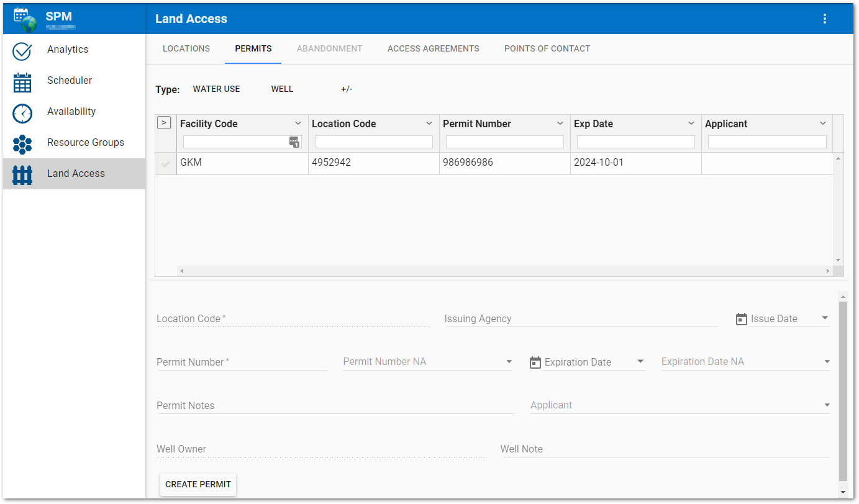
Task: Toggle the WATER USE permit type
Action: (x=216, y=89)
